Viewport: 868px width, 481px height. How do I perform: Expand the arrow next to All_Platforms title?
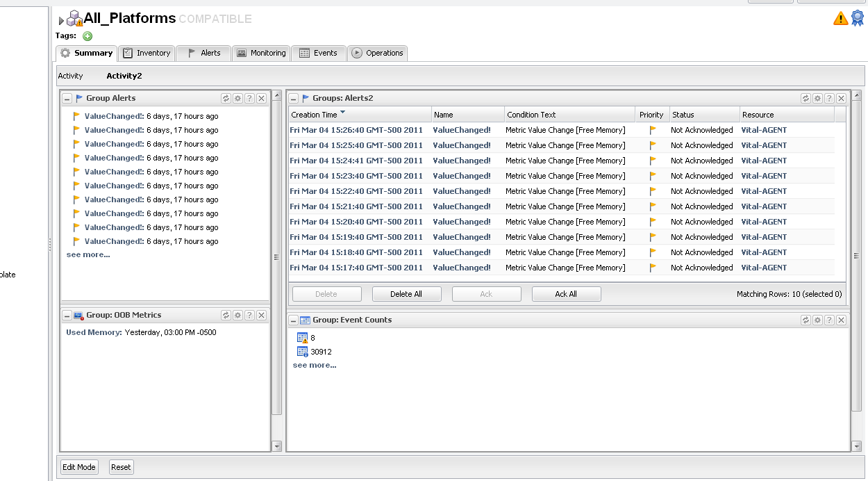tap(62, 21)
